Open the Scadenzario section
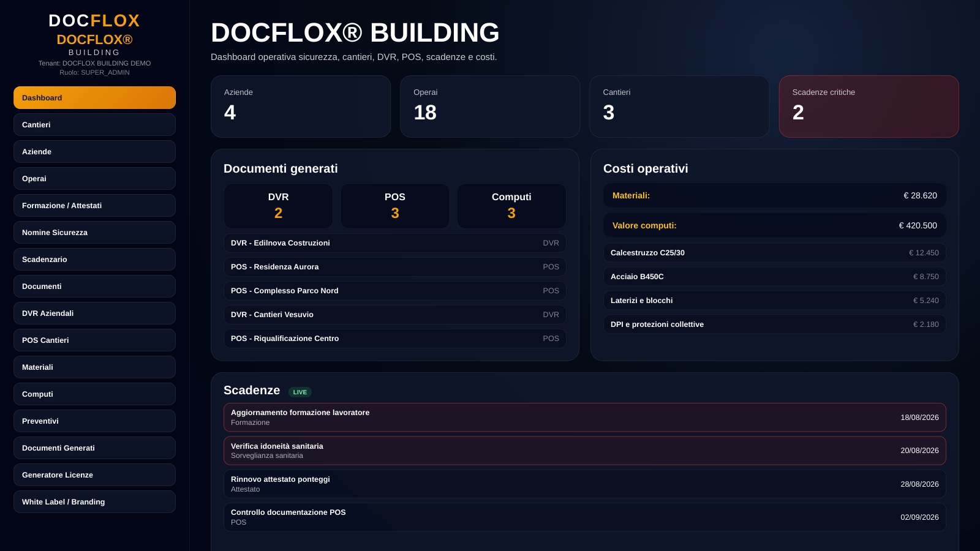 click(94, 260)
